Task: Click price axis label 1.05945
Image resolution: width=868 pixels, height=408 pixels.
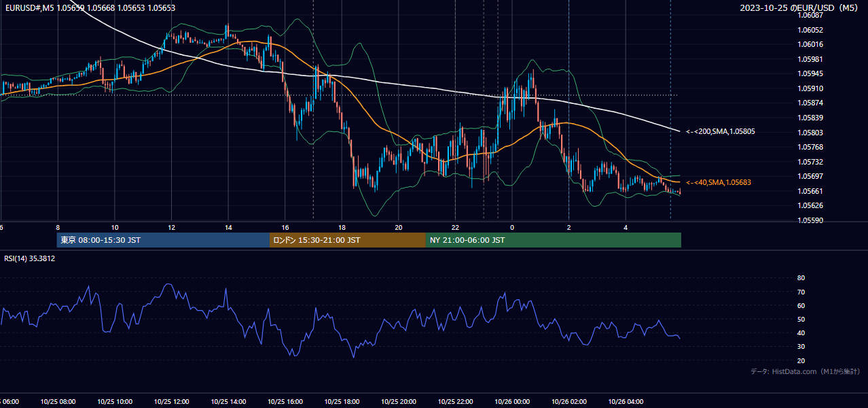Action: click(812, 73)
